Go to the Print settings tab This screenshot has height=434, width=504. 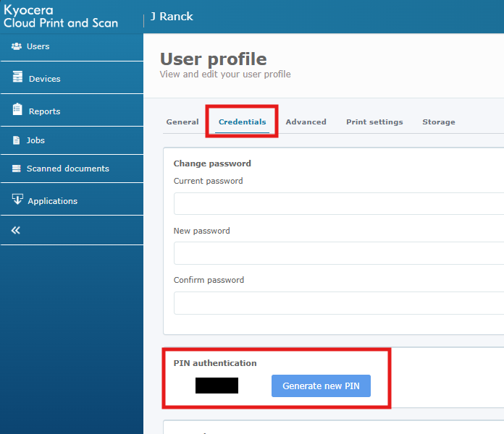point(374,122)
